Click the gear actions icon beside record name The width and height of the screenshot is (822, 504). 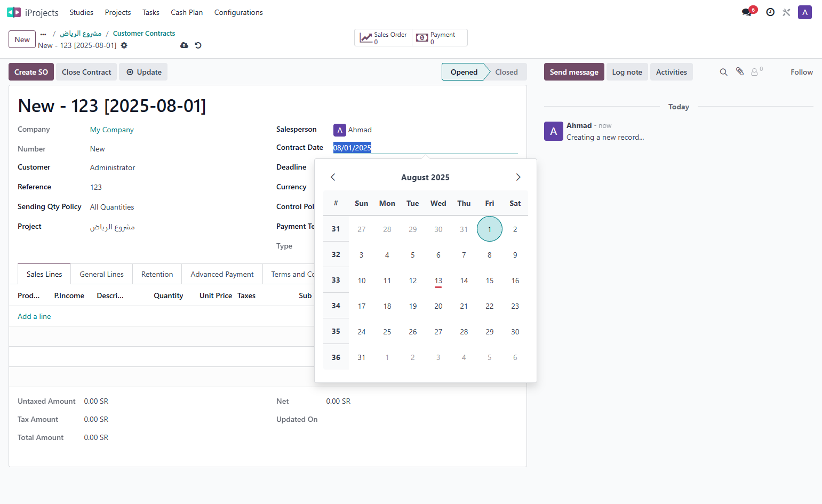click(124, 45)
